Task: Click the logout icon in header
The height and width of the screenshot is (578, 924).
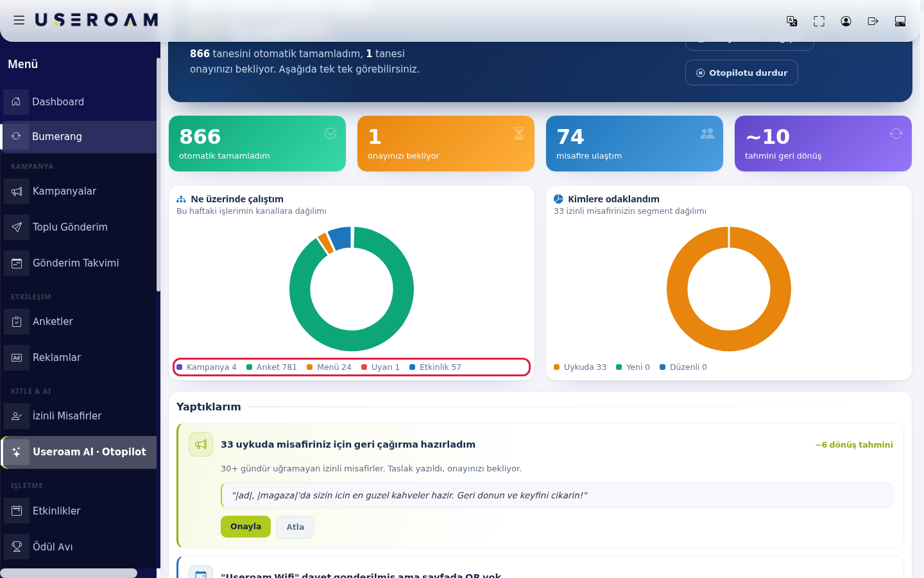Action: click(873, 21)
